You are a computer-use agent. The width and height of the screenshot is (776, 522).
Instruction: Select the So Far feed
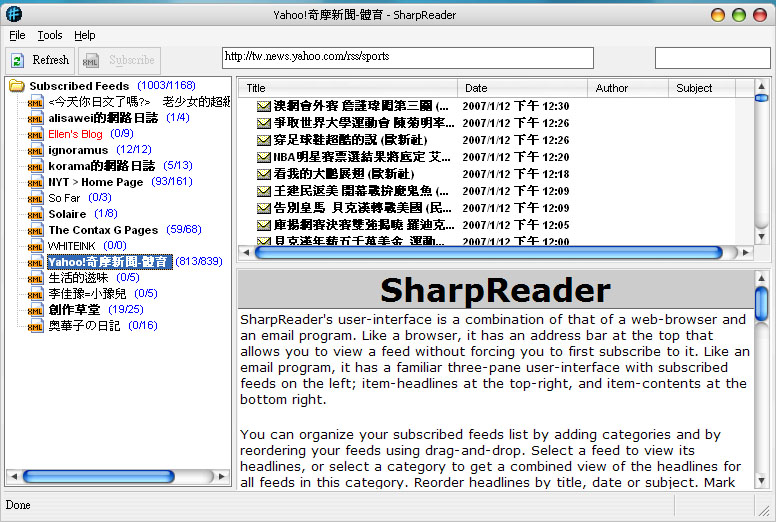64,198
